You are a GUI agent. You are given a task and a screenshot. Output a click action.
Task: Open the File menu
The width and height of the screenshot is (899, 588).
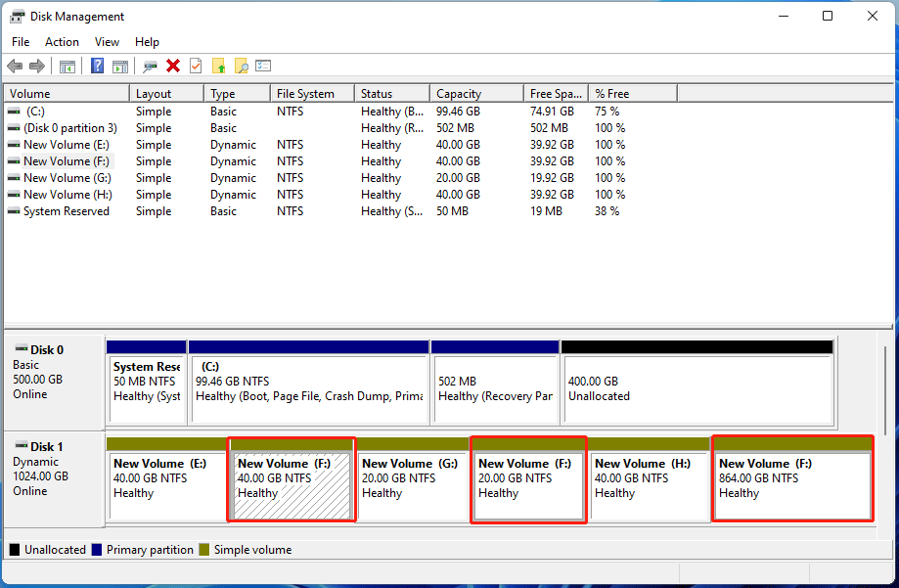21,42
